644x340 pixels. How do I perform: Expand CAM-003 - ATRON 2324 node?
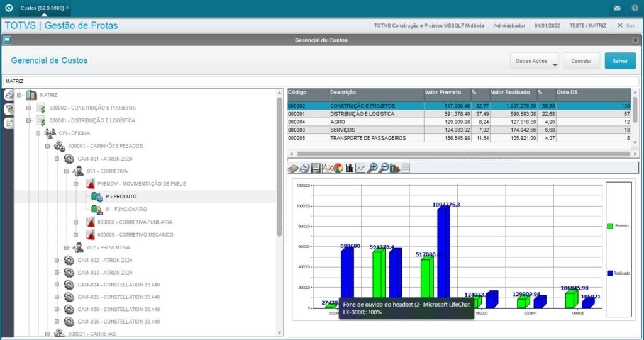(57, 273)
